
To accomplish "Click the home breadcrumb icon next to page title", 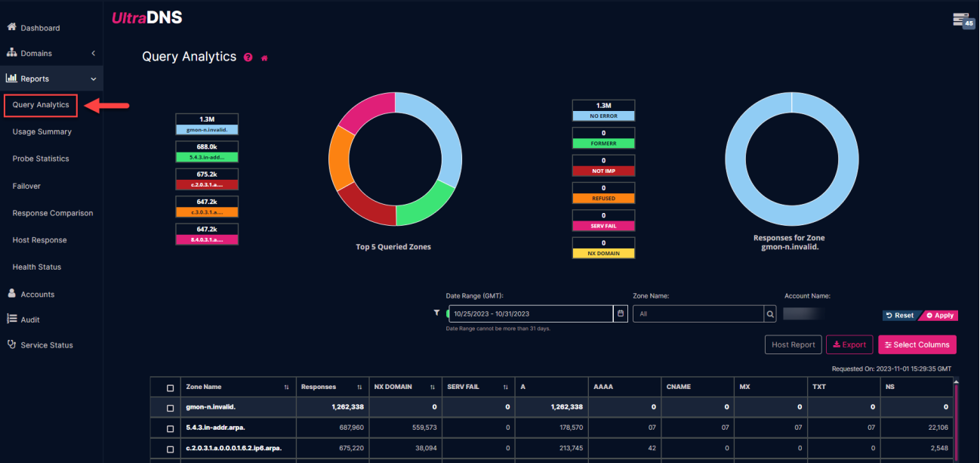I will (263, 57).
